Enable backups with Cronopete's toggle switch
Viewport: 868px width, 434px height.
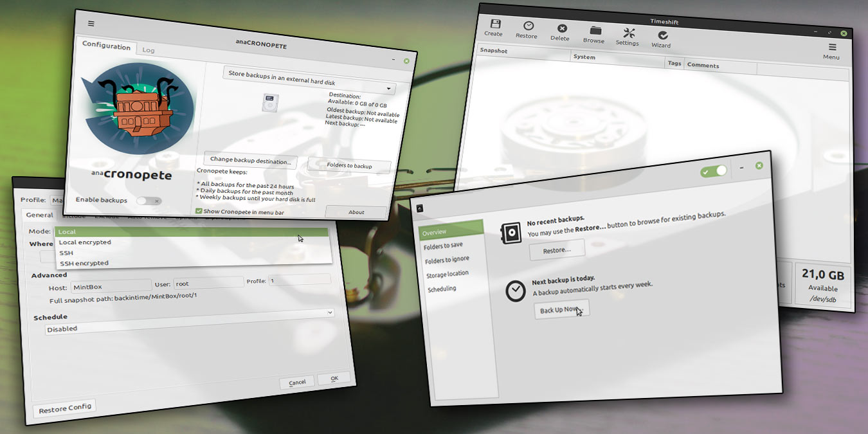pos(149,200)
